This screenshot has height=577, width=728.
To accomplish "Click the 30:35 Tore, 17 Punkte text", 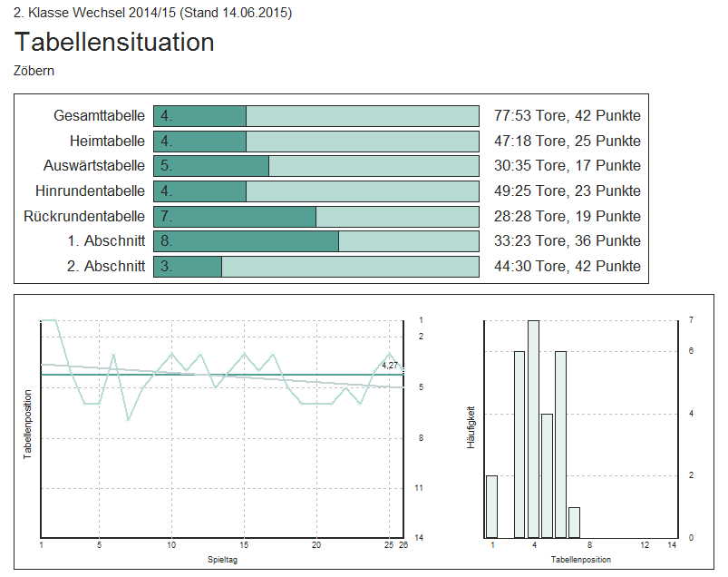I will (568, 166).
